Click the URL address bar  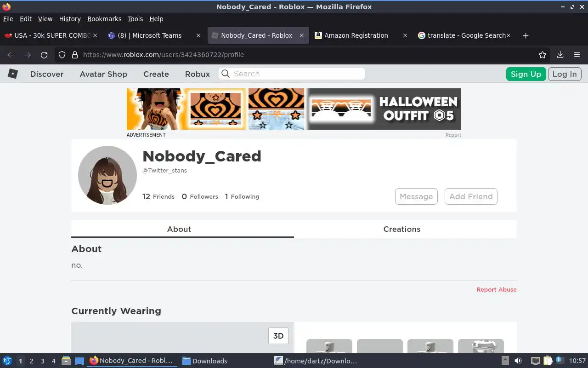pyautogui.click(x=303, y=55)
